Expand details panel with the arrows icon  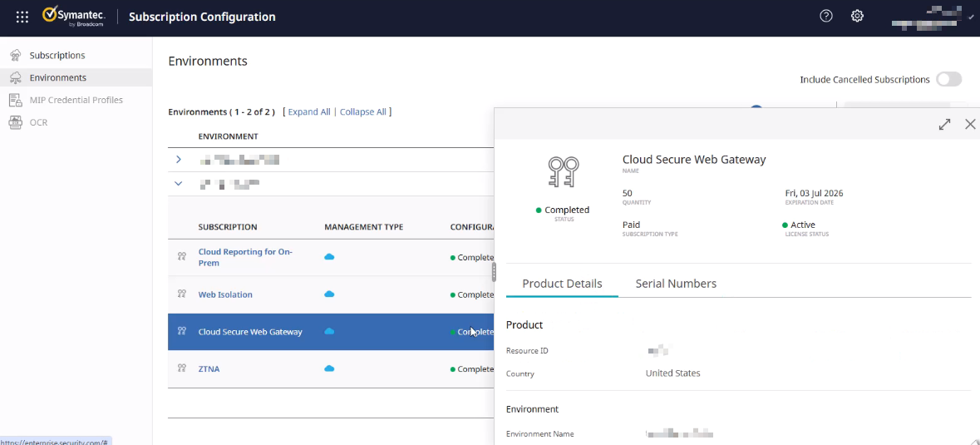[944, 125]
